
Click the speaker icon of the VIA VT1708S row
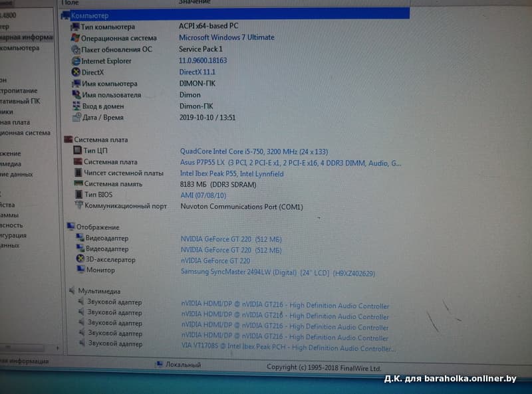tap(82, 343)
